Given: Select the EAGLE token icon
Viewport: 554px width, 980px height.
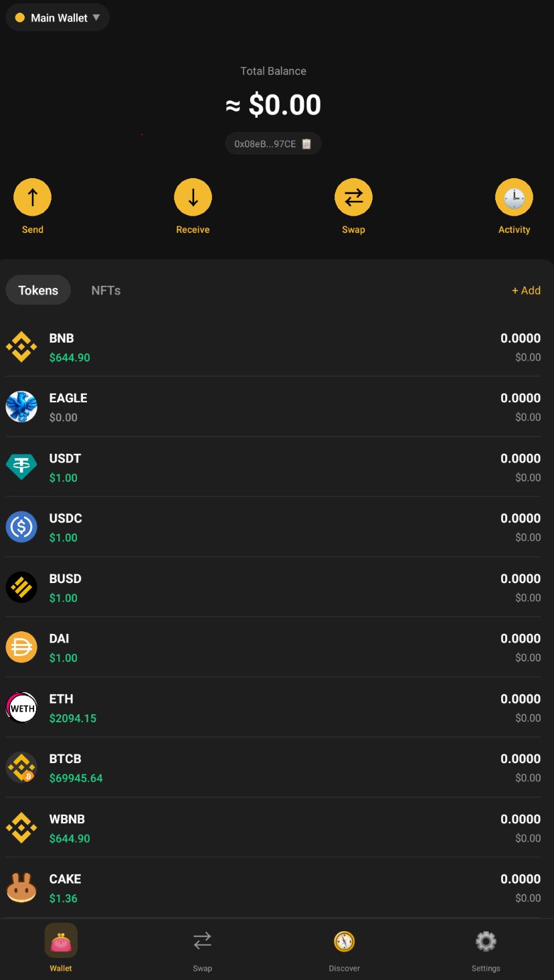Looking at the screenshot, I should (21, 407).
